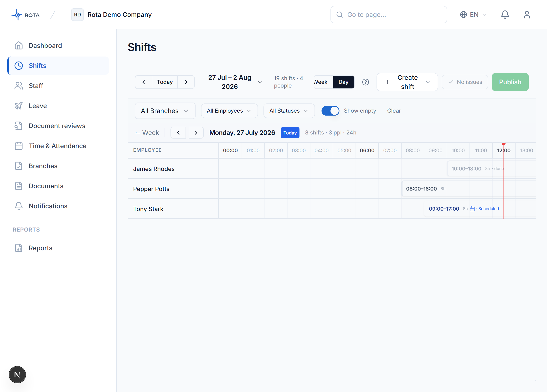
Task: Click Clear filters link
Action: point(394,111)
